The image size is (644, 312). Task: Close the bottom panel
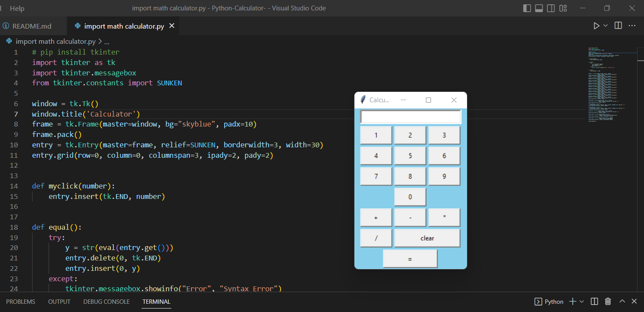pyautogui.click(x=634, y=302)
